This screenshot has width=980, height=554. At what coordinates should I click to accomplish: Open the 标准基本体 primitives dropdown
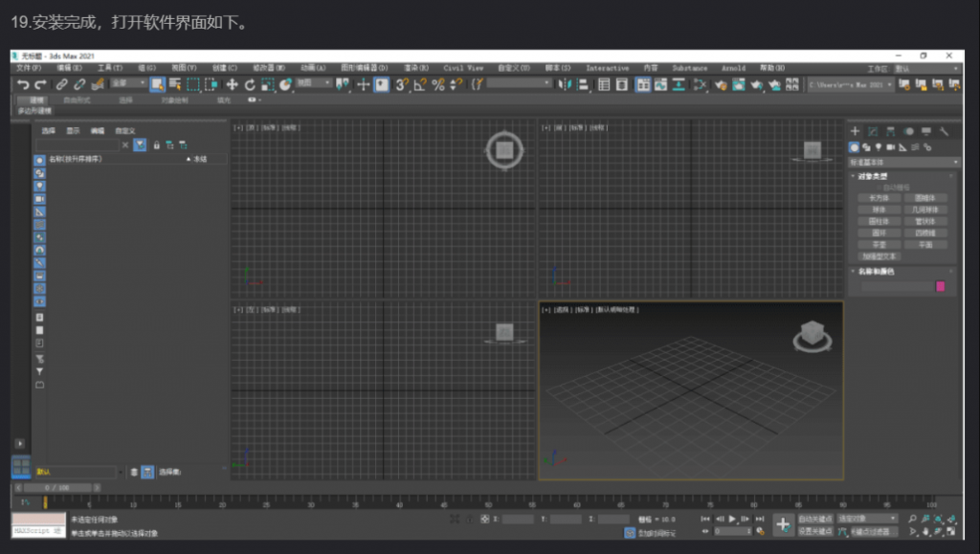tap(902, 162)
